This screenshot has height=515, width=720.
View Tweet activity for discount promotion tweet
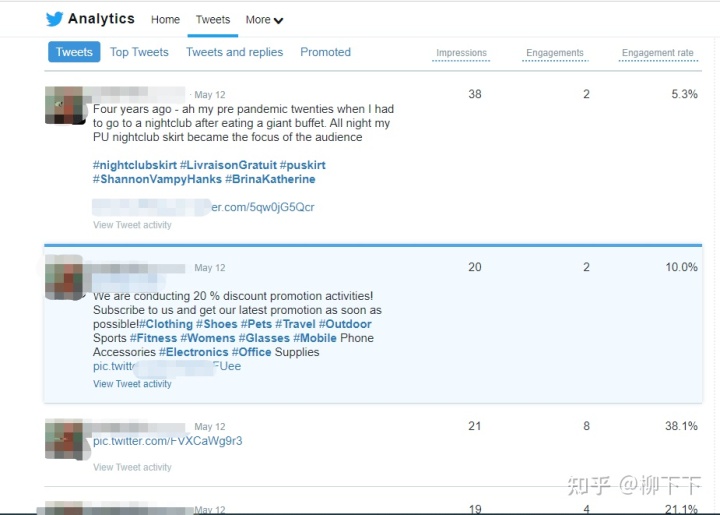tap(132, 384)
